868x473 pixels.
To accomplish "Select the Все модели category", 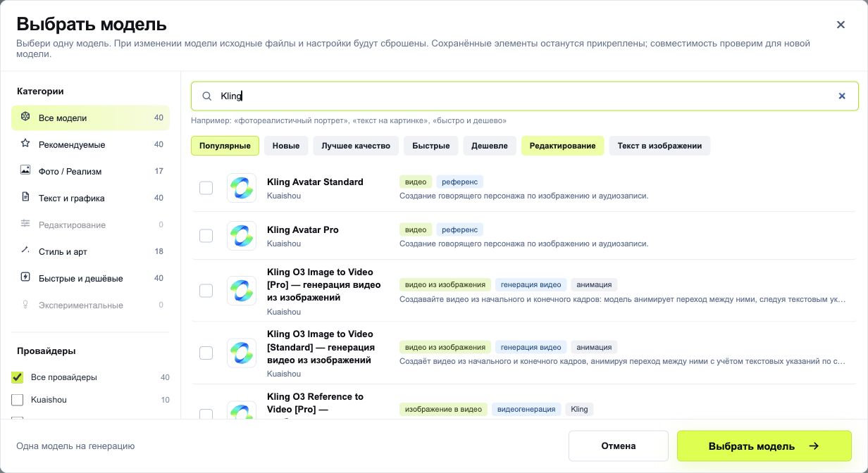I will (x=90, y=118).
